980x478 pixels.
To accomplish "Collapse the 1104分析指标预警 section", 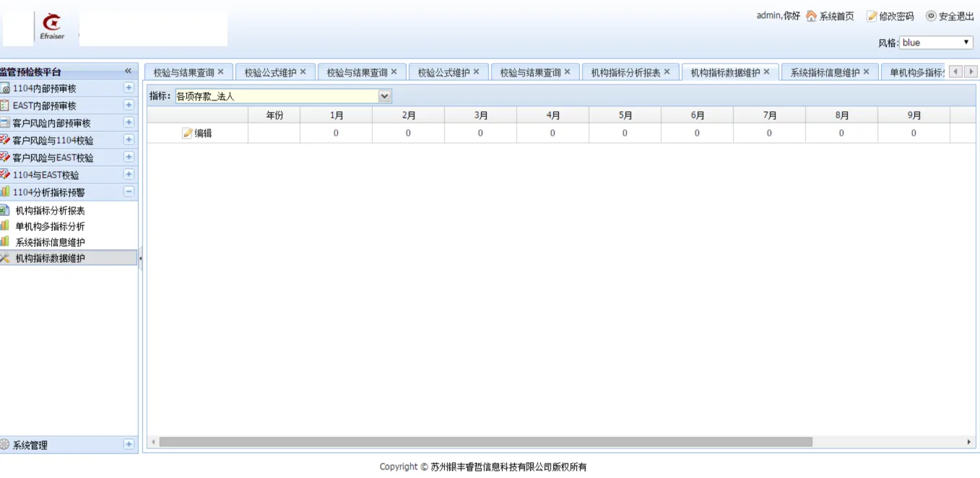I will (129, 192).
